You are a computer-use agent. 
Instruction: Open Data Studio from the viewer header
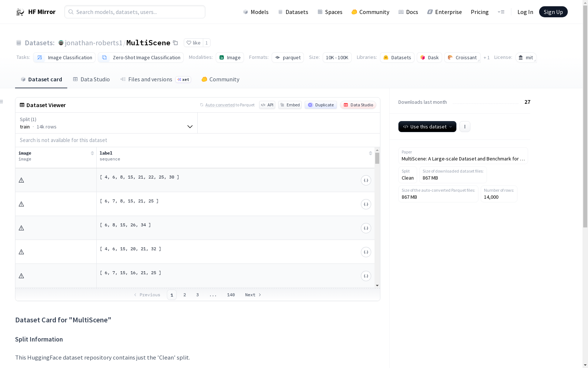click(x=358, y=105)
